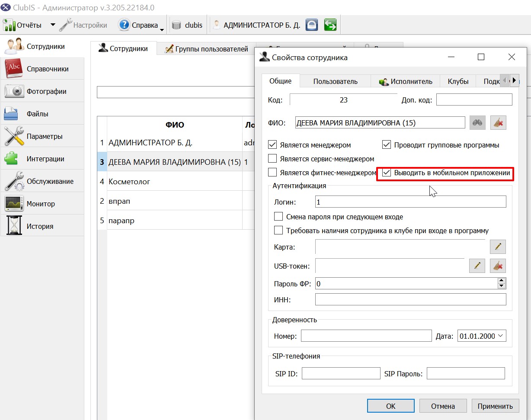This screenshot has height=420, width=531.
Task: Enable Смена пароля при следующем входе
Action: tap(278, 217)
